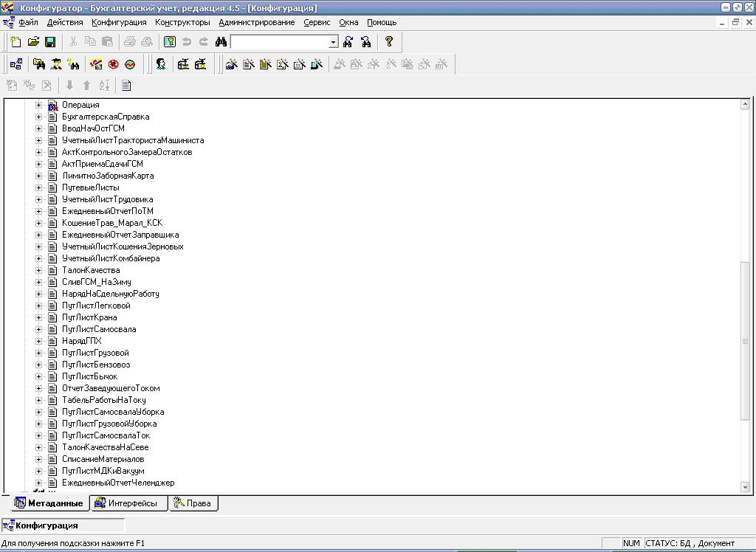
Task: Expand the ЕжедневныйОтчетЧеленджер node
Action: (x=38, y=483)
